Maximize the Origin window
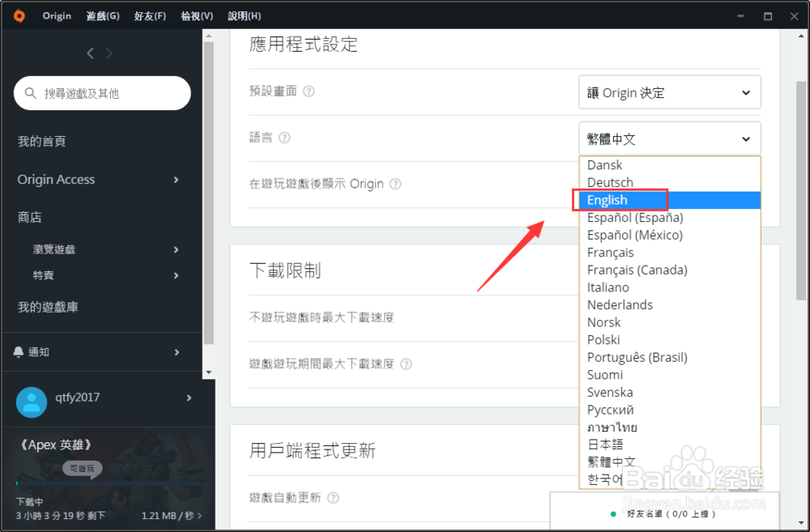 [768, 16]
